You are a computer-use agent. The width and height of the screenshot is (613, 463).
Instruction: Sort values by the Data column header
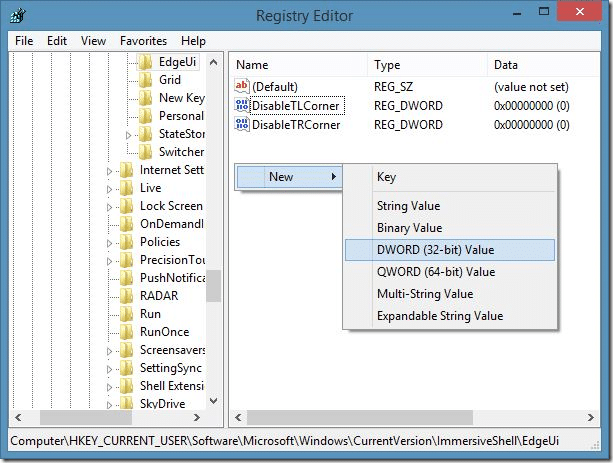pos(544,65)
